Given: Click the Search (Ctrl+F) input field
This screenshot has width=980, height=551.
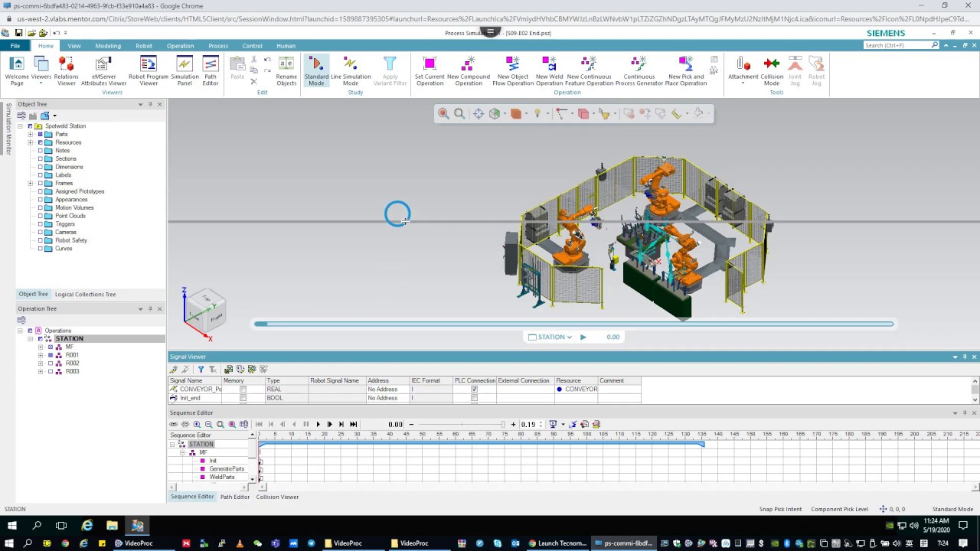Looking at the screenshot, I should click(x=897, y=45).
